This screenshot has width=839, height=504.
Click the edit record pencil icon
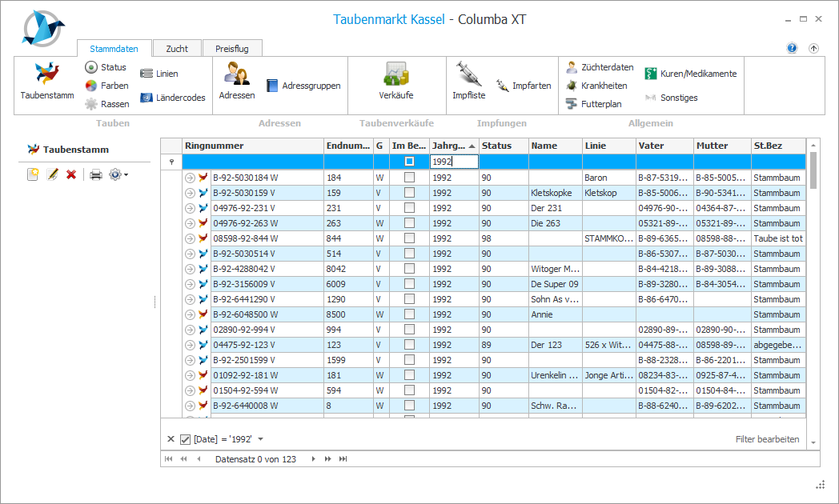(53, 174)
